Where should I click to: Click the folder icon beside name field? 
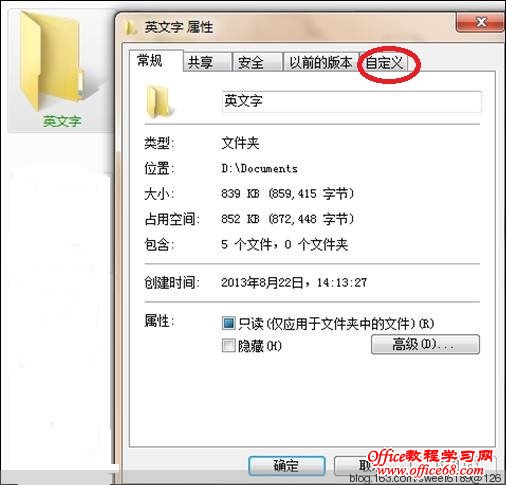tap(159, 101)
